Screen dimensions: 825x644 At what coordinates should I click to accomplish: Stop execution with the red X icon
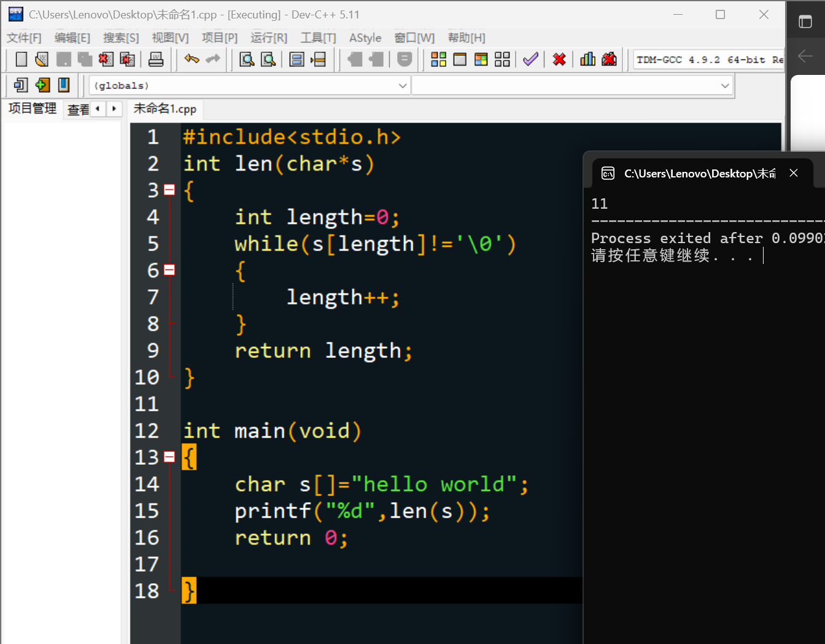(559, 60)
